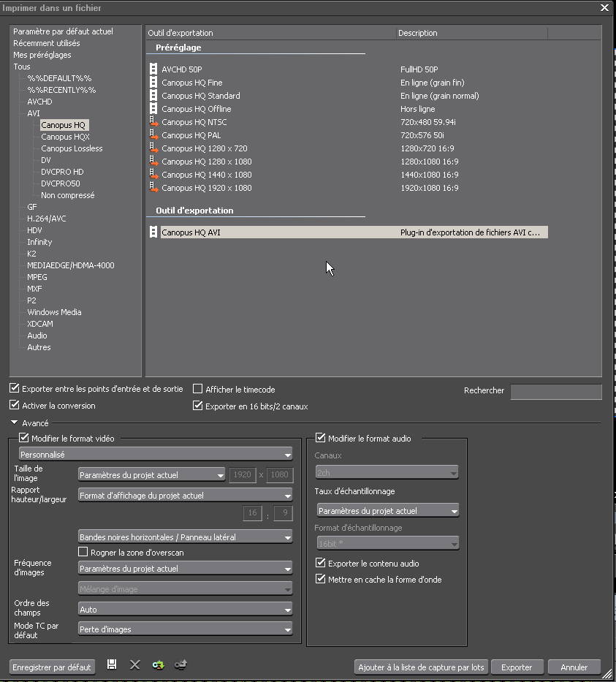
Task: Select 'Paramètre par défaut actuel' category
Action: [x=63, y=31]
